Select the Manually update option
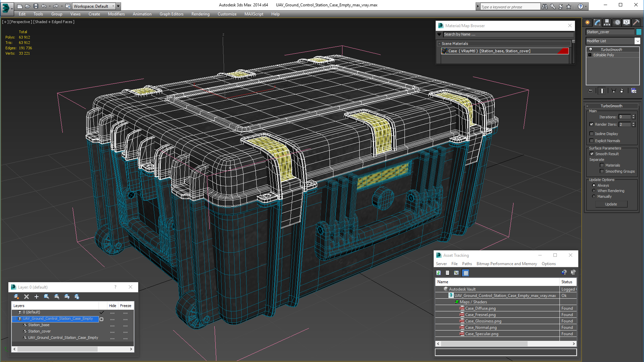 594,196
